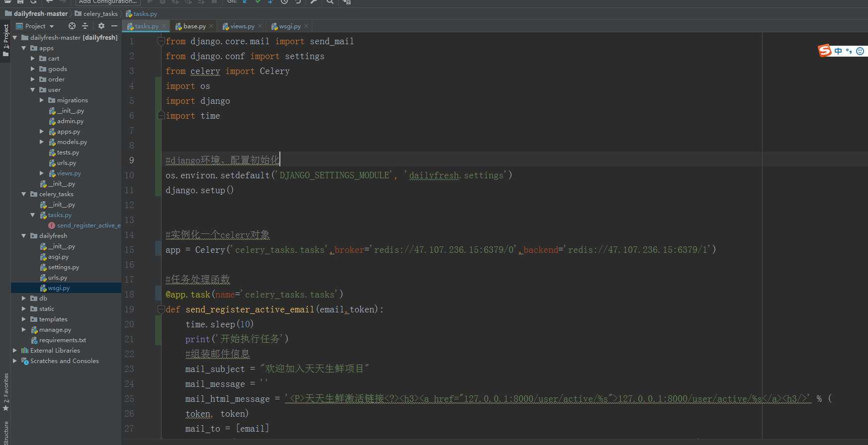
Task: Collapse the celery_tasks folder
Action: coord(24,194)
